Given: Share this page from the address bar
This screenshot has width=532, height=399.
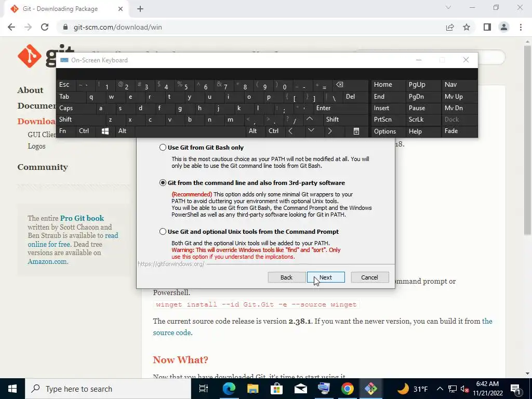Looking at the screenshot, I should pyautogui.click(x=450, y=27).
